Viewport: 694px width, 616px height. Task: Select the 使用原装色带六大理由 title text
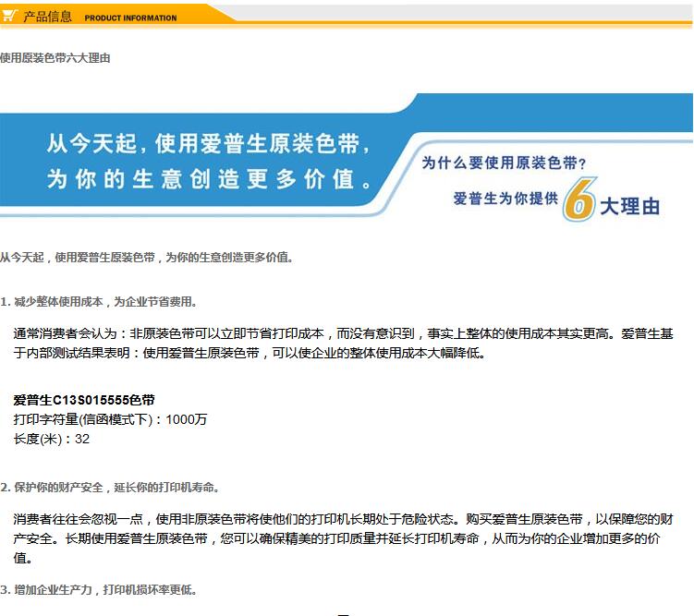click(x=55, y=58)
